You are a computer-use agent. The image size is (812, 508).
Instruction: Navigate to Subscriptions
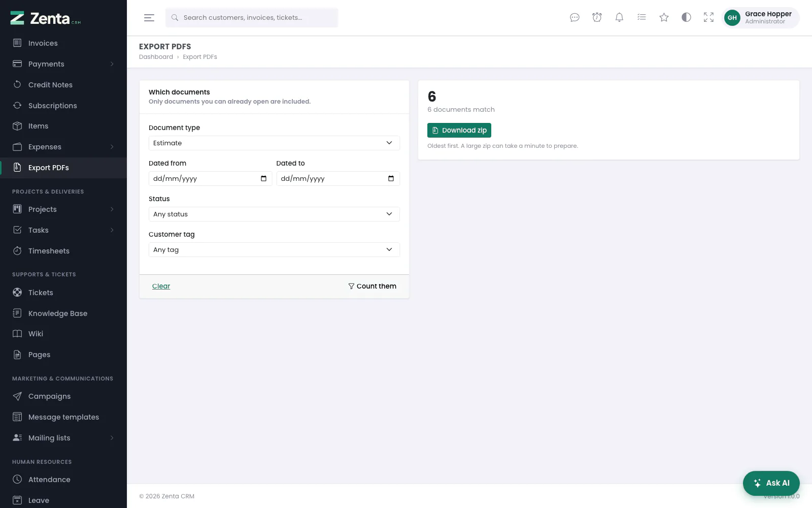(x=63, y=106)
